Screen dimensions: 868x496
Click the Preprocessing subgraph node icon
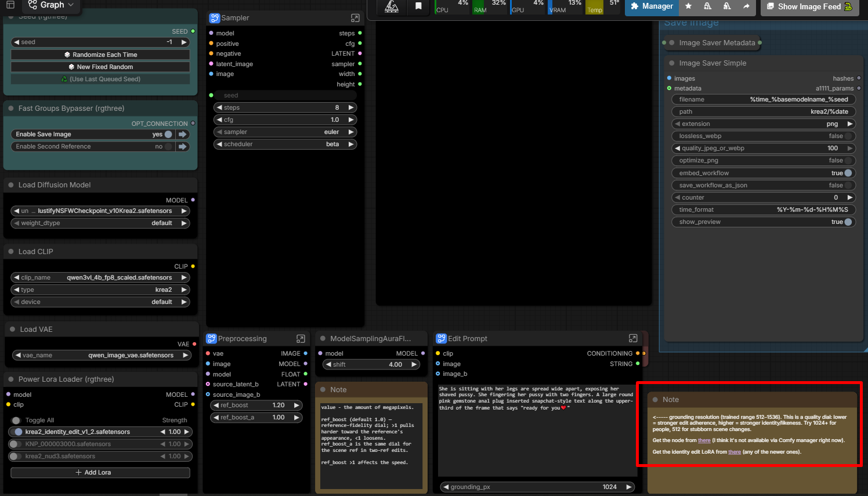click(x=211, y=339)
